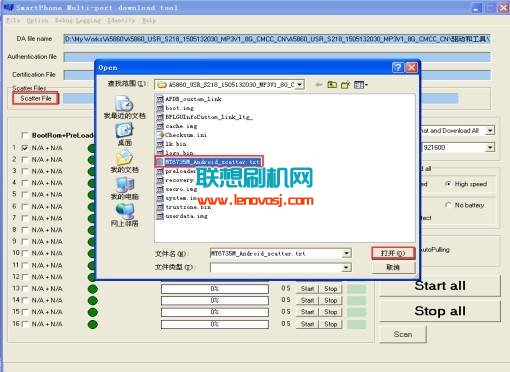Create new folder icon in Open dialog
Image resolution: width=510 pixels, height=372 pixels.
coord(345,85)
